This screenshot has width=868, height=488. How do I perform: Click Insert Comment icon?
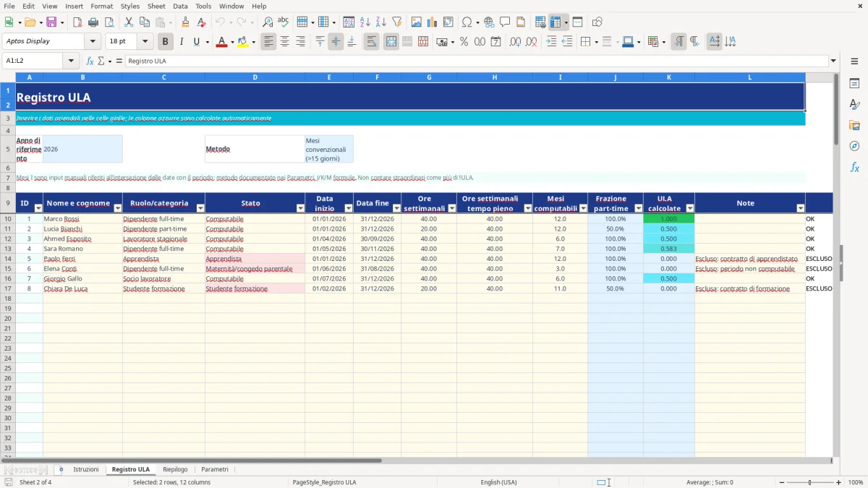pyautogui.click(x=505, y=22)
